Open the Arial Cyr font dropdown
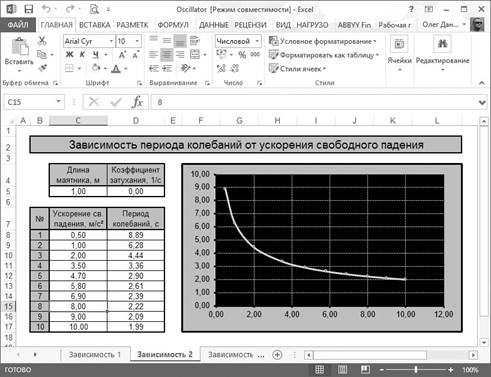Image resolution: width=491 pixels, height=377 pixels. tap(111, 41)
